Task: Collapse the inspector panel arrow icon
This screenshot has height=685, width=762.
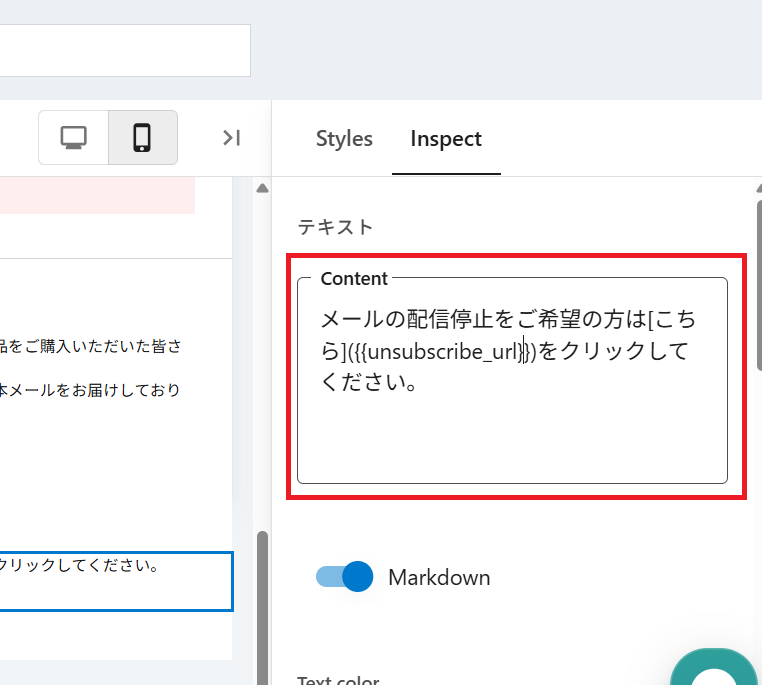Action: coord(231,137)
